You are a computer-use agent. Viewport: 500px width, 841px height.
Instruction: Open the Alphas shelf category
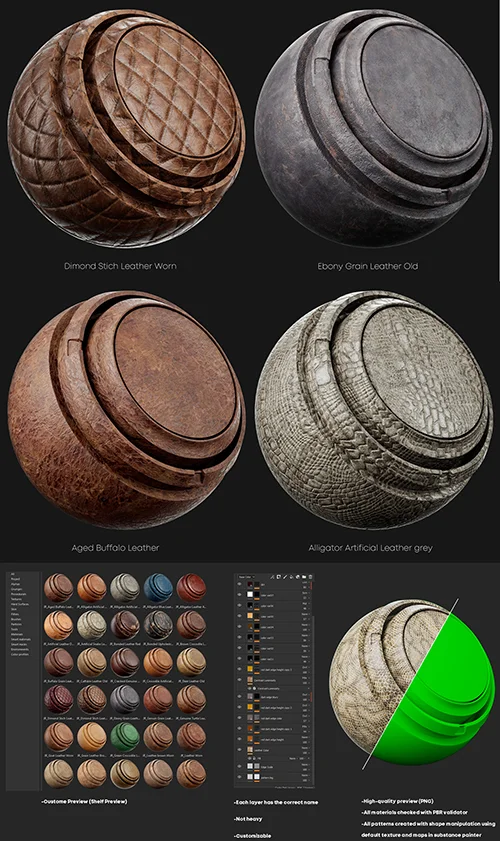[x=16, y=584]
